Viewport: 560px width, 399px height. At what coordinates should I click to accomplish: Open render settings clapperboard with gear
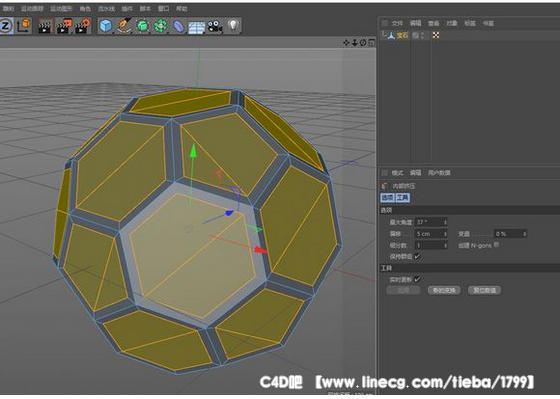[82, 26]
